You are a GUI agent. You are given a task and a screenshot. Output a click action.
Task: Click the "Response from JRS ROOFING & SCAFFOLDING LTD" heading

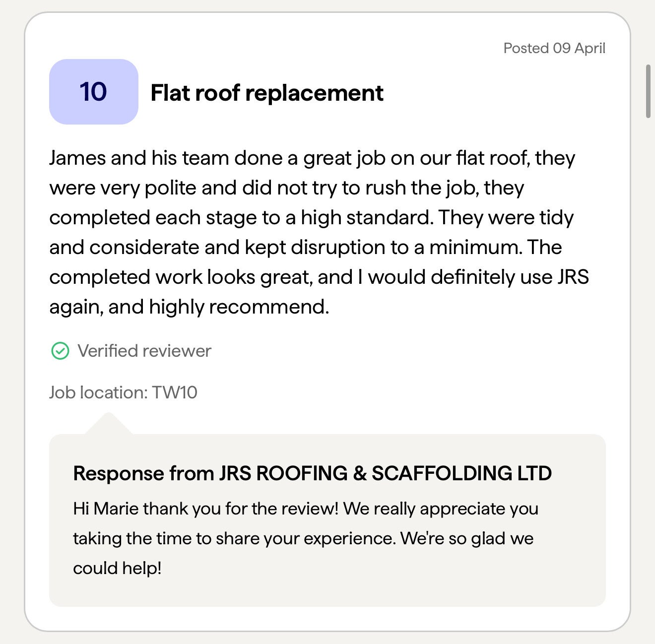tap(312, 473)
